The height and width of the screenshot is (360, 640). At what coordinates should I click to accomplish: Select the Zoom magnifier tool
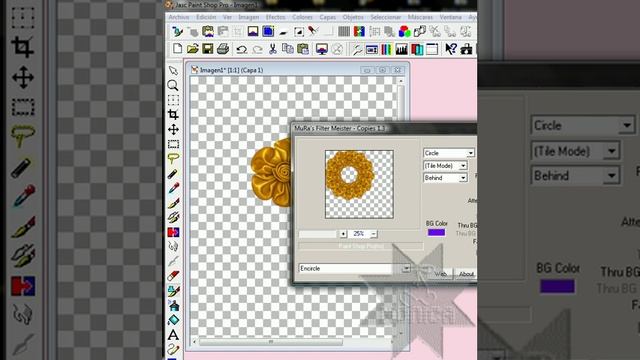173,85
